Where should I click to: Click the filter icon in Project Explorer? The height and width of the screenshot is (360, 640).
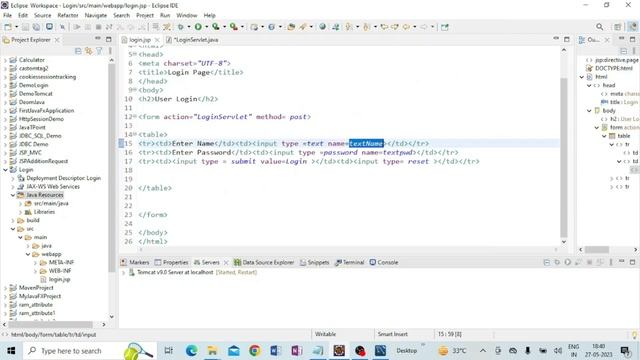click(x=99, y=51)
